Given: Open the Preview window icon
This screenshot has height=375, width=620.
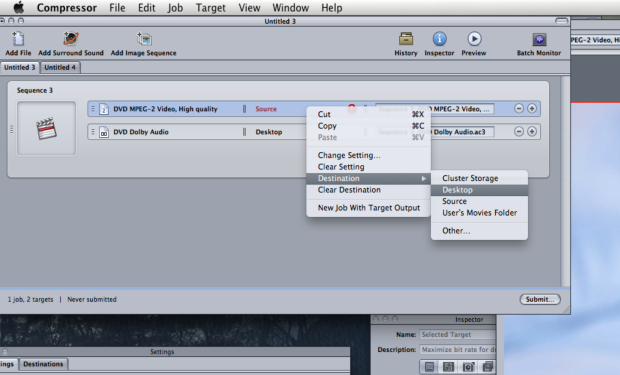Looking at the screenshot, I should [x=474, y=39].
